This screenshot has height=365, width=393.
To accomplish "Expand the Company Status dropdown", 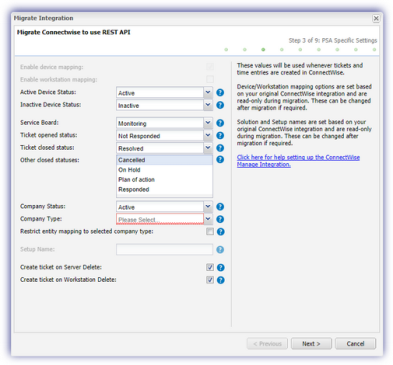I will (208, 207).
